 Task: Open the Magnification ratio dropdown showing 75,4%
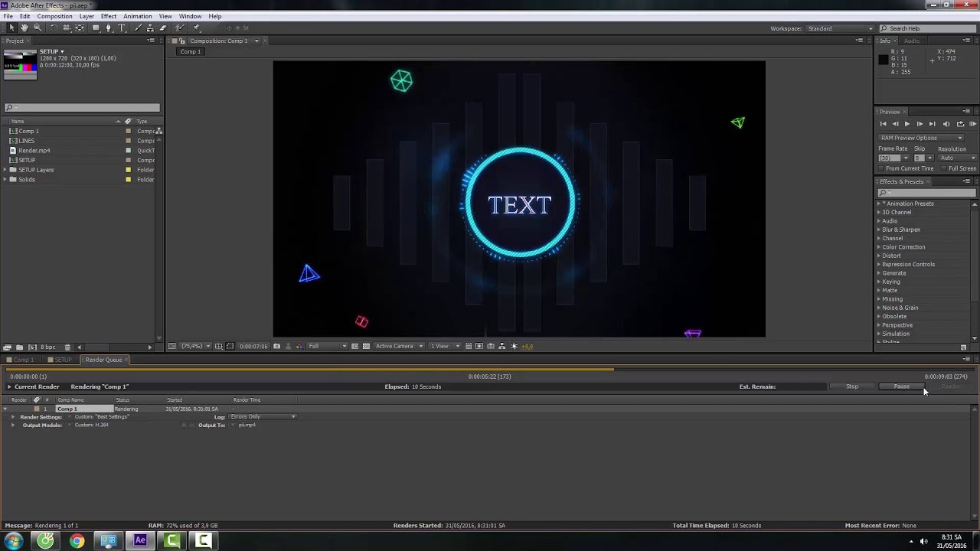coord(193,346)
